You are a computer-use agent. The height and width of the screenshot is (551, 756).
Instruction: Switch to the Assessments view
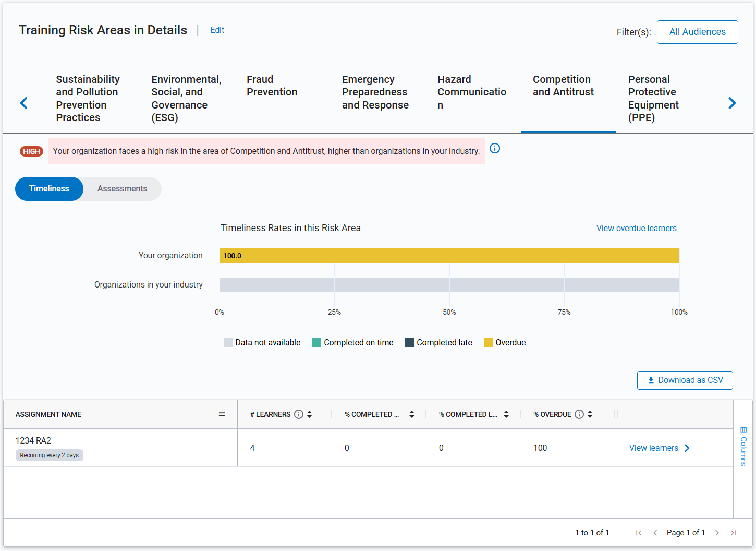tap(122, 189)
